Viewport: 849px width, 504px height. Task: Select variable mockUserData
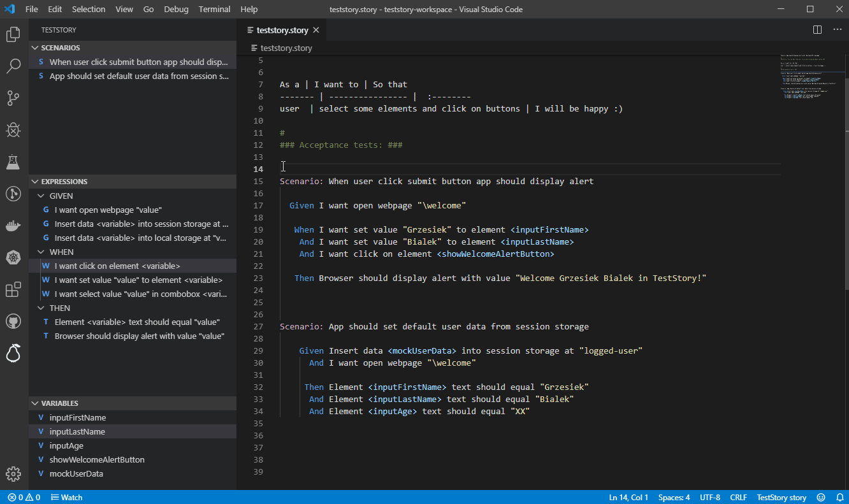pyautogui.click(x=133, y=474)
